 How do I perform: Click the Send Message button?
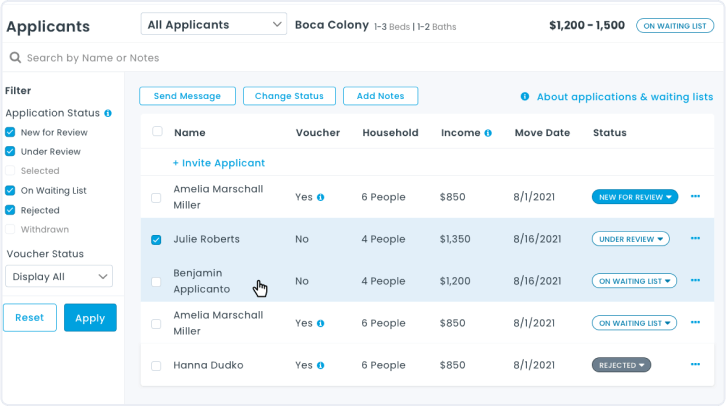[187, 96]
